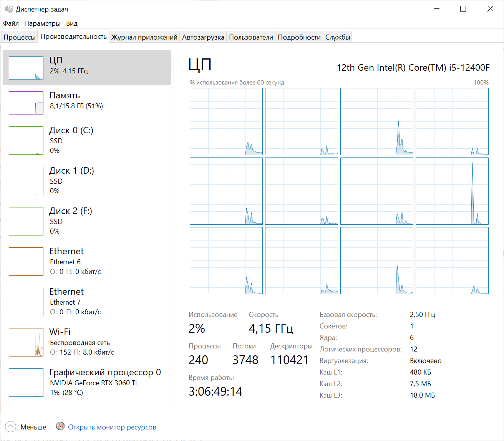Click the Логических процессоров label
504x441 pixels.
pyautogui.click(x=361, y=349)
